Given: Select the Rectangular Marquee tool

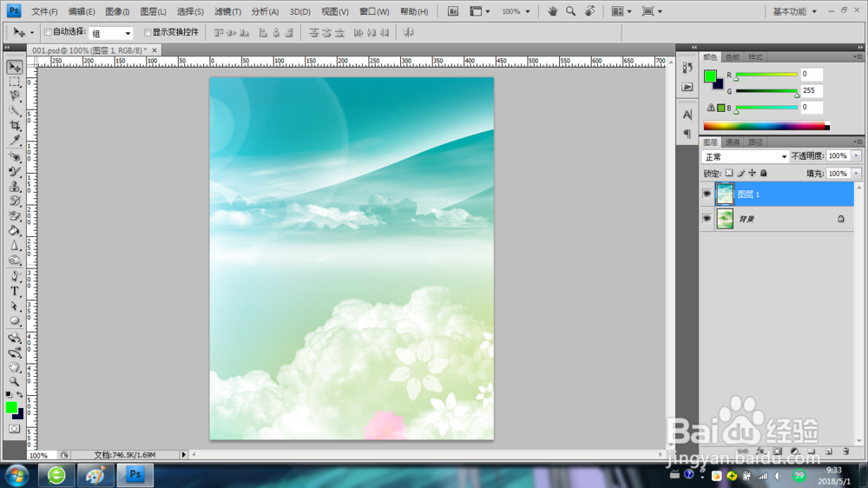Looking at the screenshot, I should [15, 82].
